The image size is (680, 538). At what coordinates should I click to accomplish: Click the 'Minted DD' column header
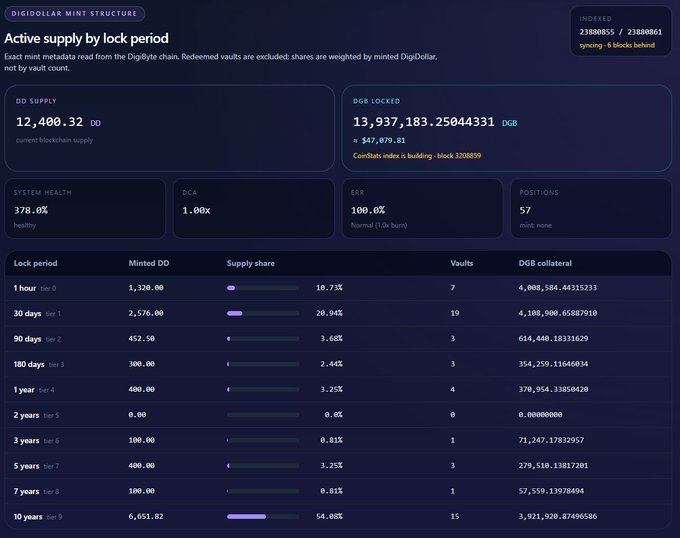pos(149,263)
